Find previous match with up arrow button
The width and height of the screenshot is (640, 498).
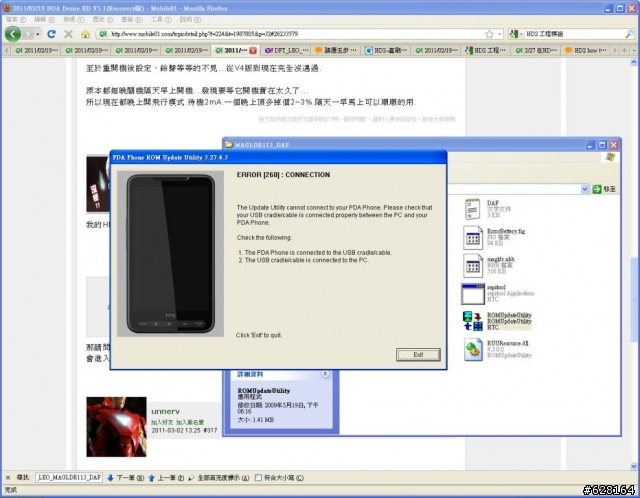(x=166, y=478)
